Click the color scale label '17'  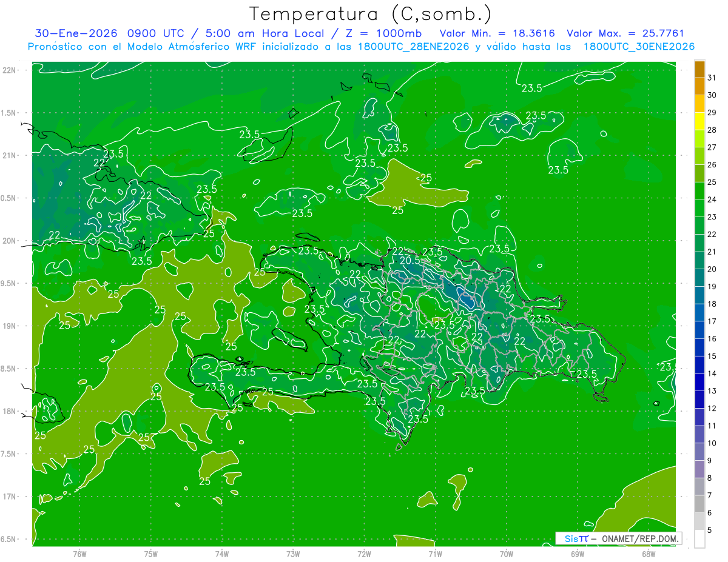click(x=712, y=321)
